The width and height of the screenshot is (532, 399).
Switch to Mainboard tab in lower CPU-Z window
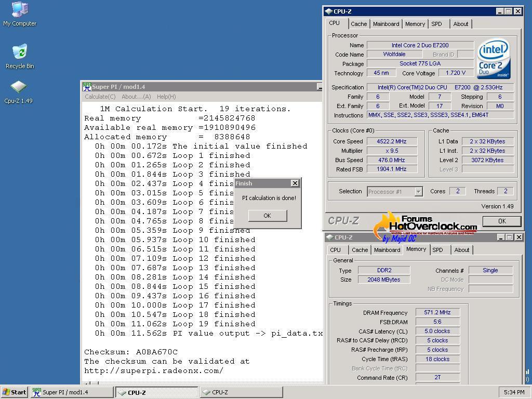pyautogui.click(x=387, y=250)
